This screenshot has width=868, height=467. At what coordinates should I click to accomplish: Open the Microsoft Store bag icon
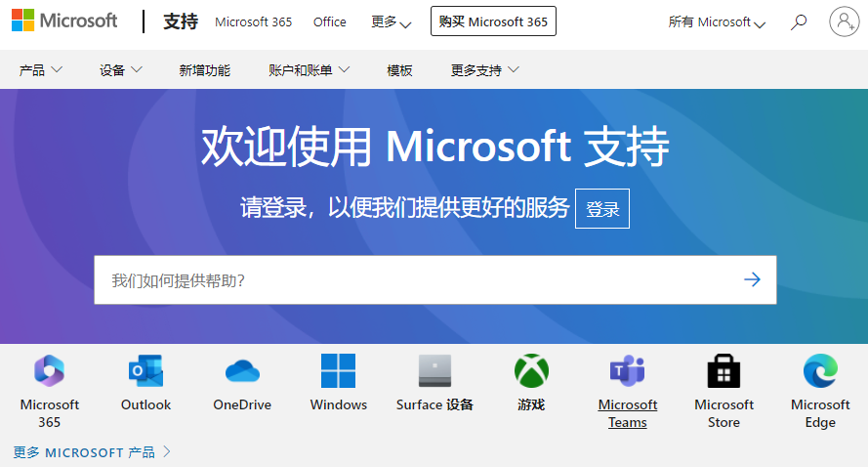[723, 370]
